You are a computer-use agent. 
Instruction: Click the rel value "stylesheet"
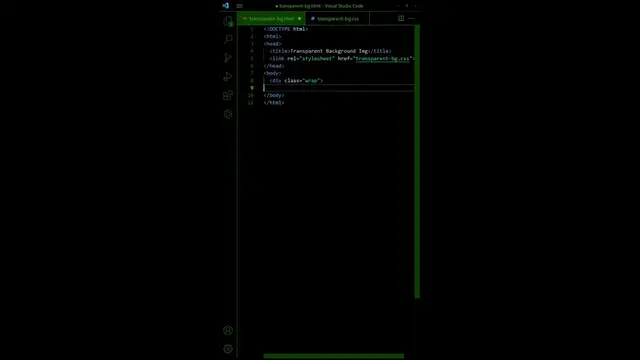click(x=317, y=58)
